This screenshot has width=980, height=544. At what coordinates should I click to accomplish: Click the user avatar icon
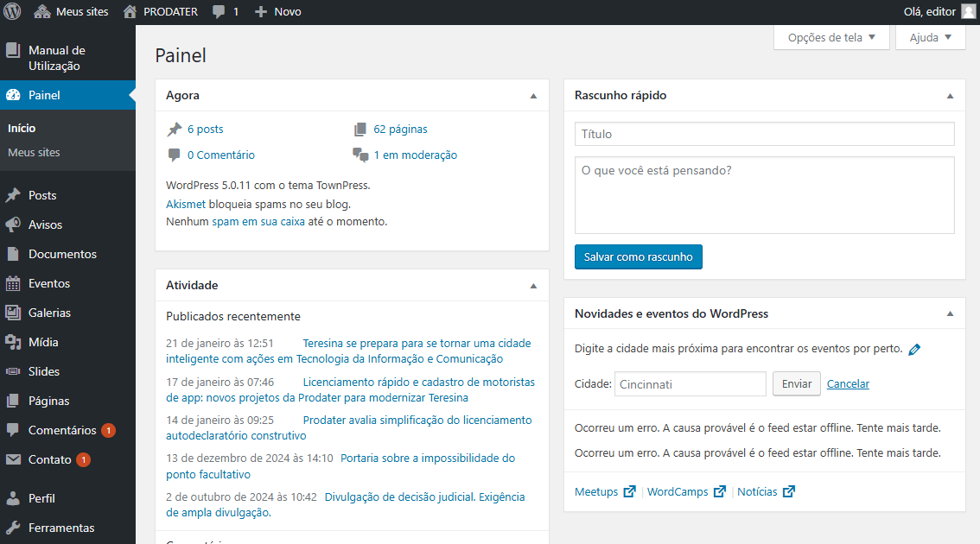(x=968, y=11)
